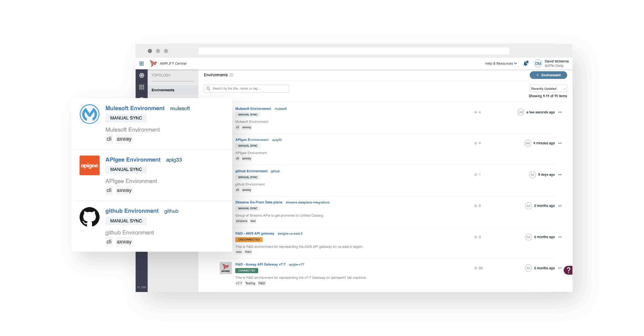Click the notification bell icon
The width and height of the screenshot is (644, 336).
point(526,64)
